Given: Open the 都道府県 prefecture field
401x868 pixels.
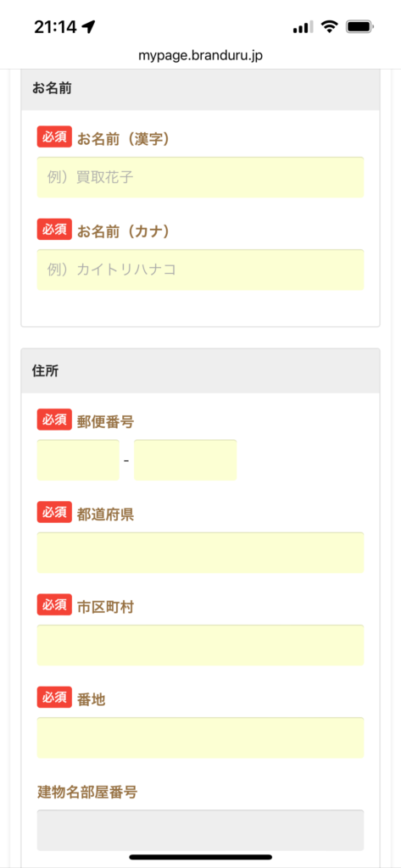Looking at the screenshot, I should click(200, 553).
